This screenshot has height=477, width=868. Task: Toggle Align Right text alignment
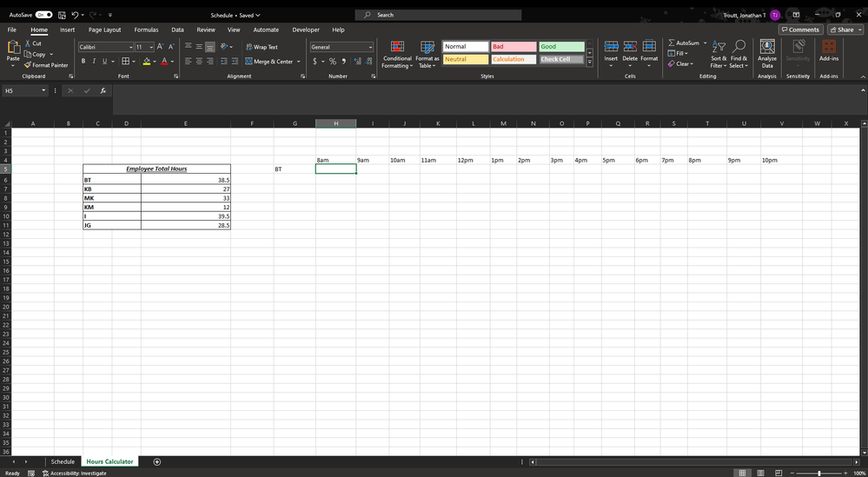point(209,62)
